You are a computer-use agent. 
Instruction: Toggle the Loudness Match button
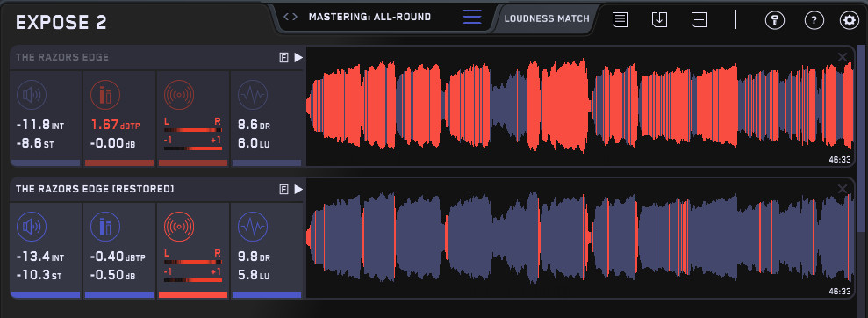click(x=547, y=18)
